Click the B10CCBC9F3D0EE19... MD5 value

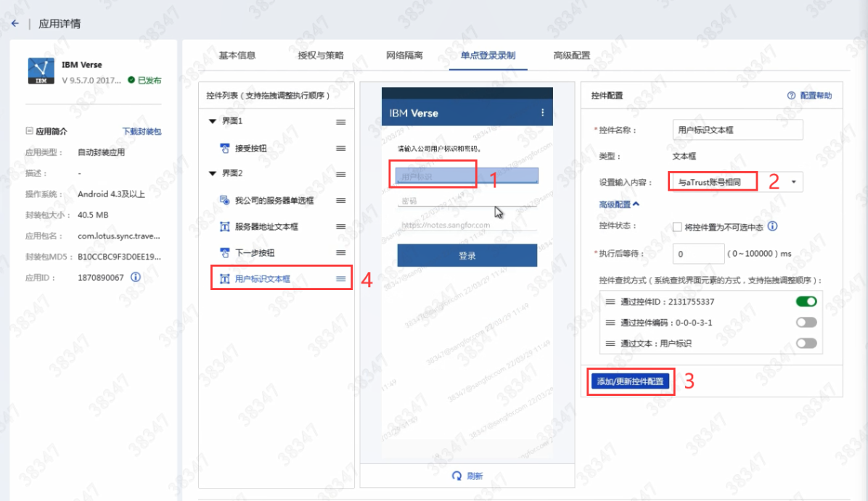120,257
